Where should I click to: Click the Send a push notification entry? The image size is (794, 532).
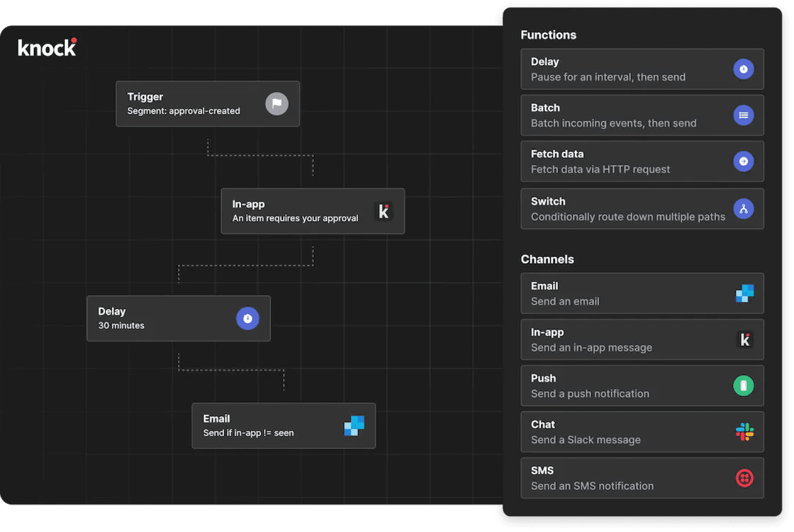616,385
